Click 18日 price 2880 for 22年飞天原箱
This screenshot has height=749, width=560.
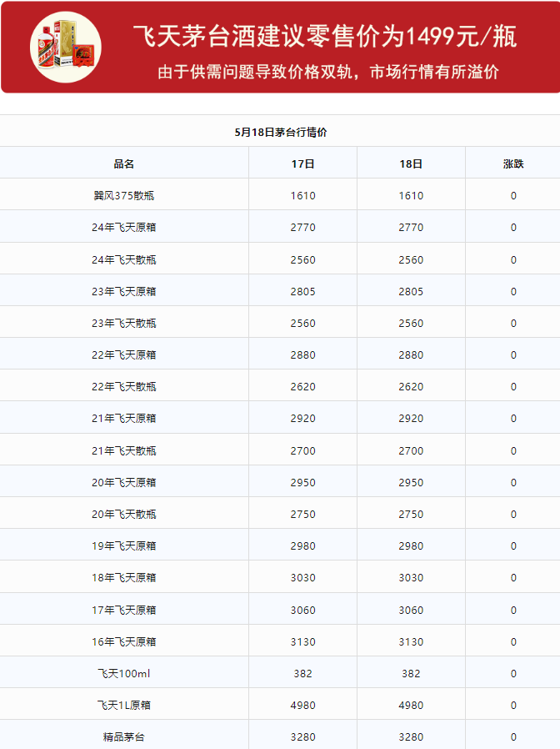tap(411, 355)
